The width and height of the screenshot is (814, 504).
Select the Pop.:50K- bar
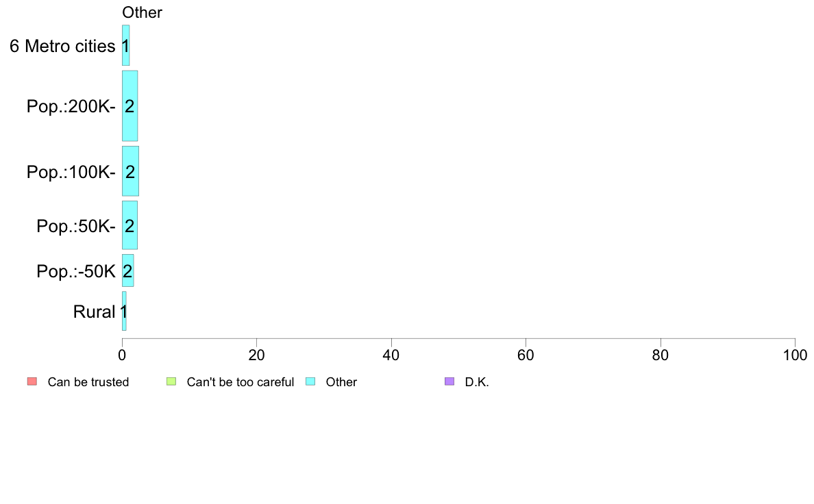click(129, 225)
